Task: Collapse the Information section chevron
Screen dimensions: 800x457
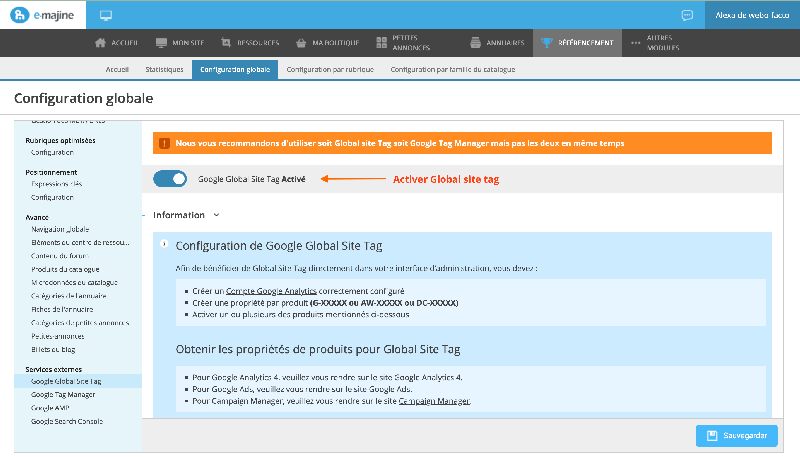Action: [x=216, y=215]
